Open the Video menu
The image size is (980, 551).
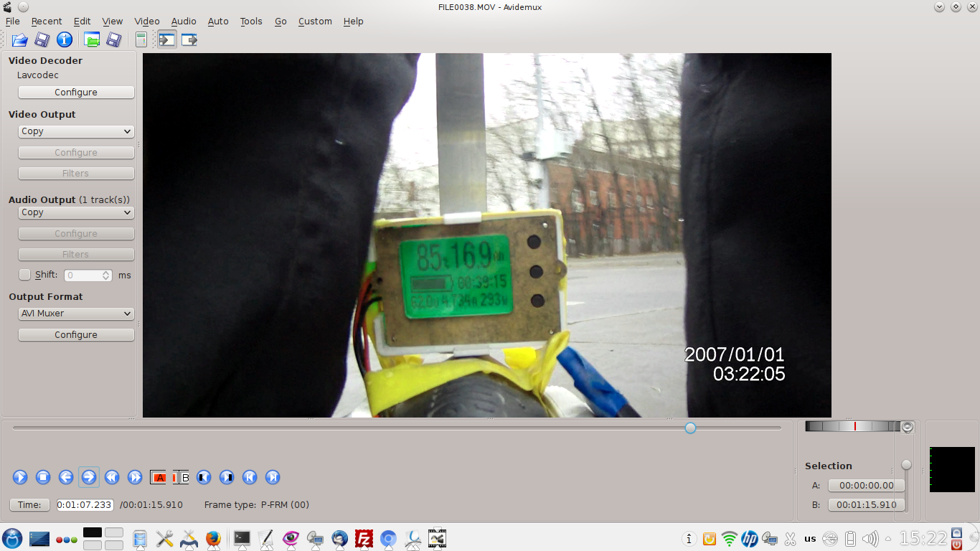[x=147, y=22]
